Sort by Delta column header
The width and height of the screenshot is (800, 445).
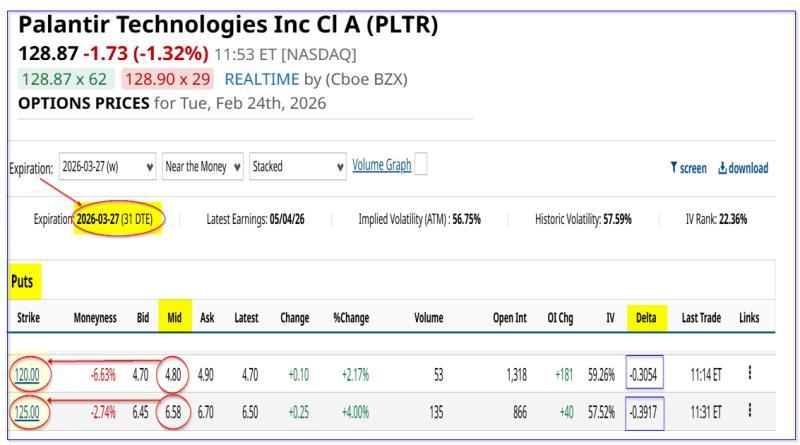pyautogui.click(x=644, y=317)
